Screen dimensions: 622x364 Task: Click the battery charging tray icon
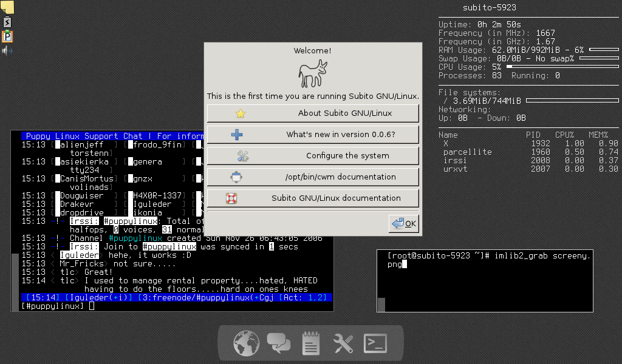click(x=7, y=22)
